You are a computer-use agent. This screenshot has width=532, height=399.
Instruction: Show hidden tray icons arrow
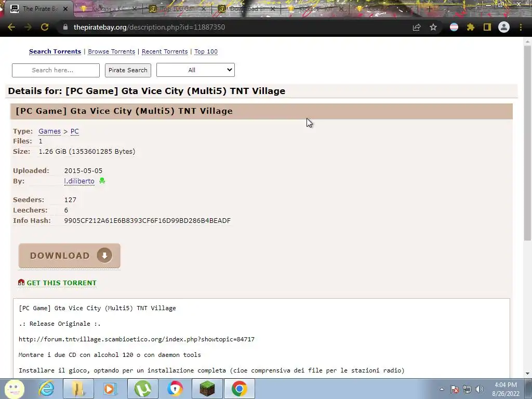pos(442,389)
